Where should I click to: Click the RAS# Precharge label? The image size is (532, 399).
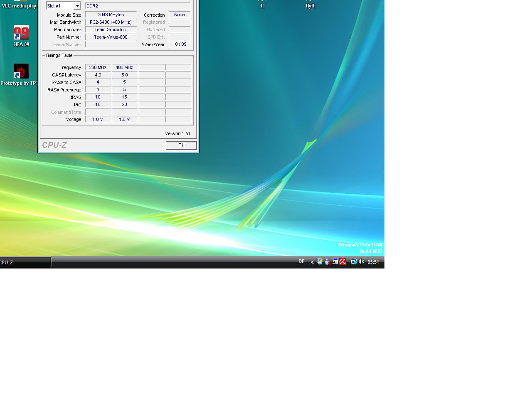(x=64, y=90)
